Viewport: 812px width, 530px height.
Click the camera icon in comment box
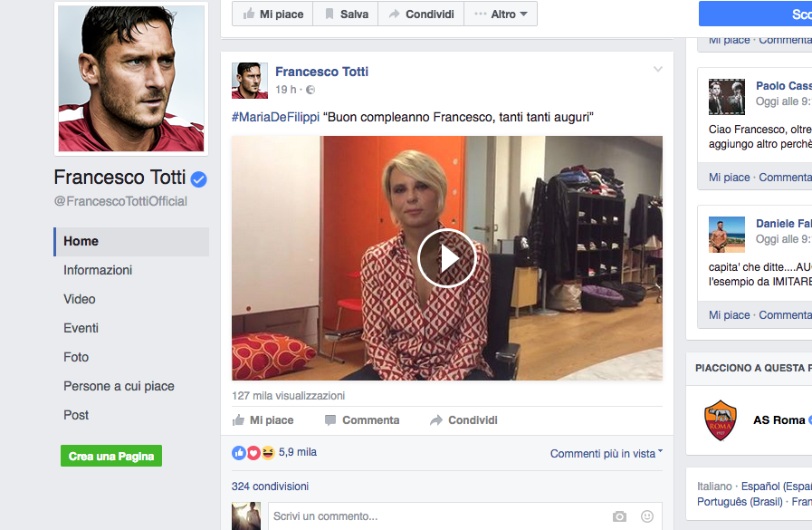619,516
